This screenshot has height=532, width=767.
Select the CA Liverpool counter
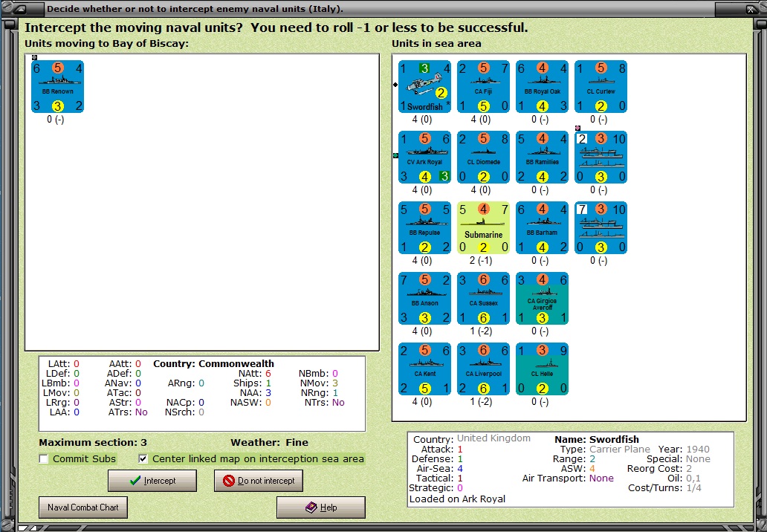[483, 369]
